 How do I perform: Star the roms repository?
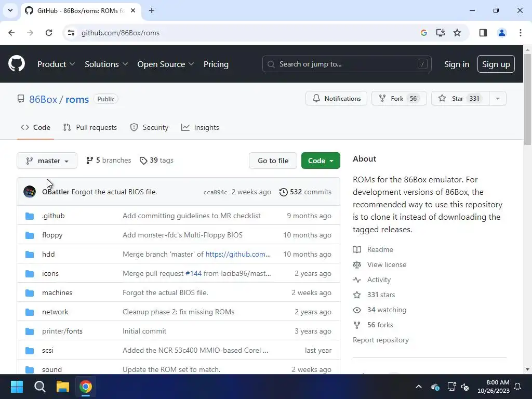460,98
